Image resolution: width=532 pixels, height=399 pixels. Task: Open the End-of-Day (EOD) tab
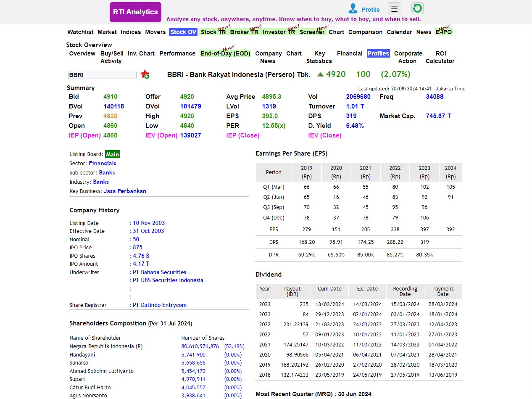226,53
